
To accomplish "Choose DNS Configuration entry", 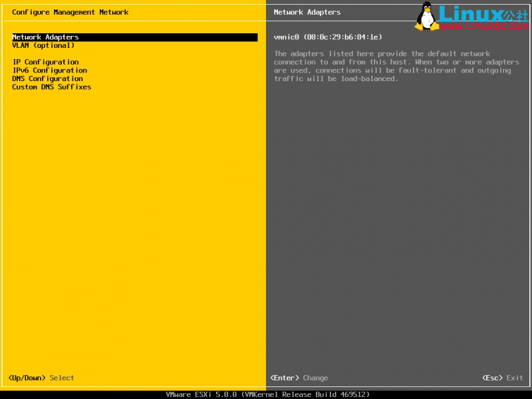I will pyautogui.click(x=47, y=78).
